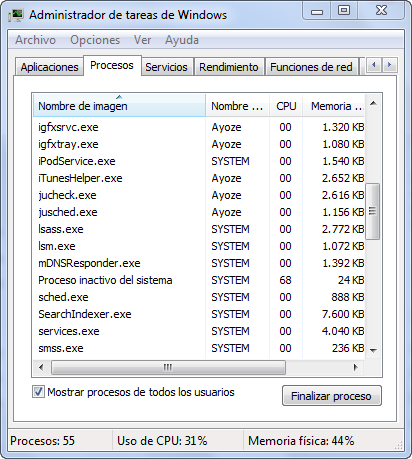Viewport: 412px width, 459px height.
Task: Click the Task Manager title bar icon
Action: pyautogui.click(x=17, y=15)
